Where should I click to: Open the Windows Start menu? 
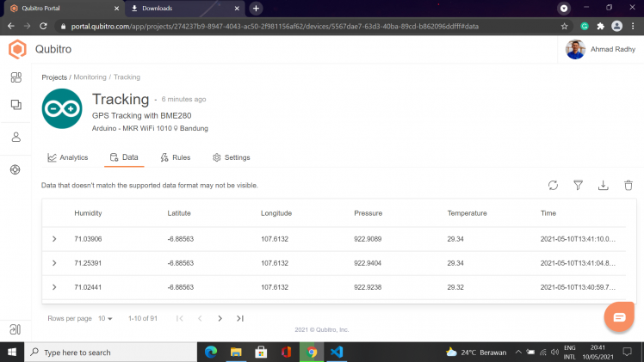click(x=12, y=353)
